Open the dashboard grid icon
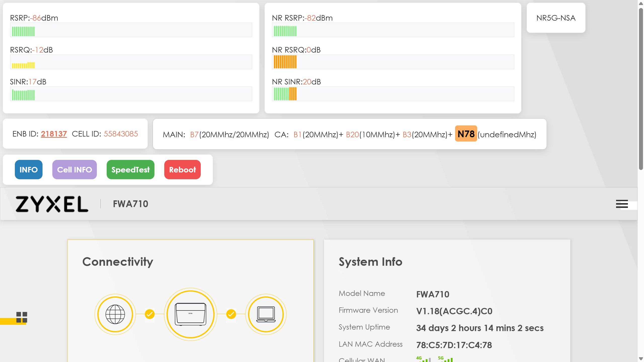Image resolution: width=644 pixels, height=362 pixels. point(22,317)
